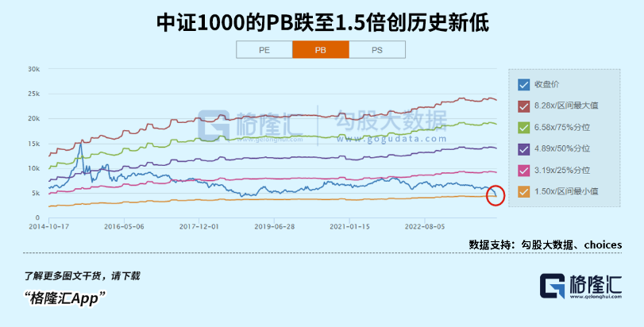Select the highlighted PB tab
Screen dimensions: 644x327
click(x=321, y=49)
